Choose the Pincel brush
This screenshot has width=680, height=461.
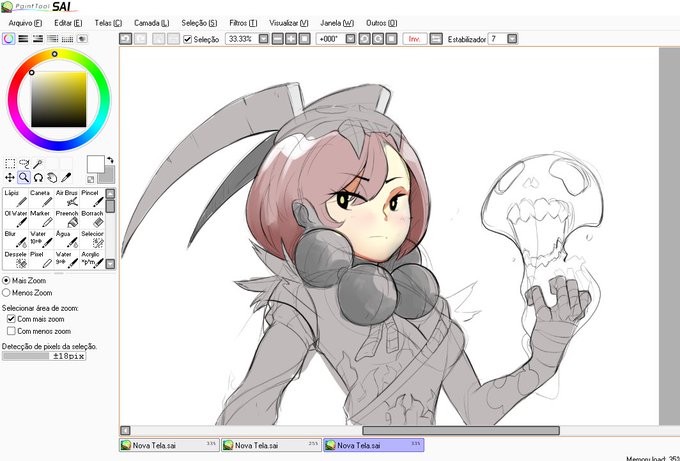click(x=92, y=198)
